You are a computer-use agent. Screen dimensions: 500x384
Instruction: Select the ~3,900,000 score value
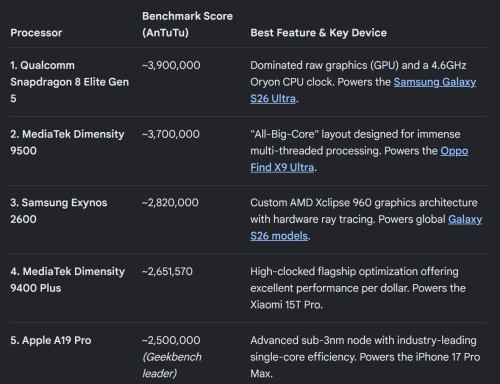(171, 65)
